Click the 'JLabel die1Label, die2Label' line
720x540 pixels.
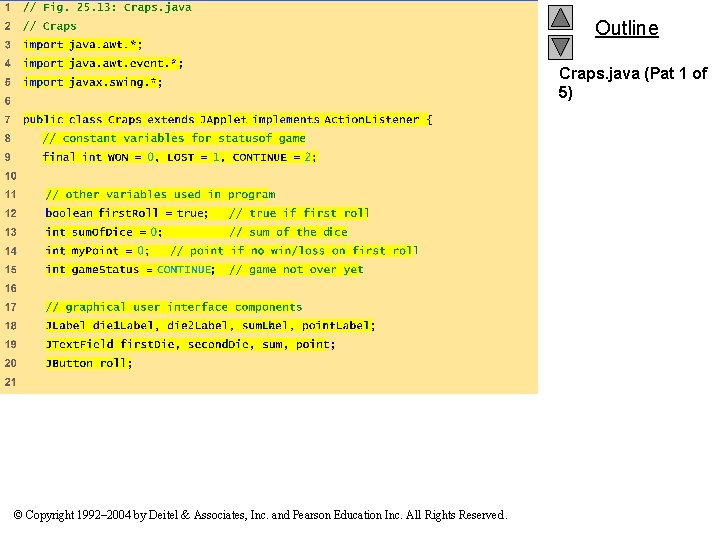(210, 326)
